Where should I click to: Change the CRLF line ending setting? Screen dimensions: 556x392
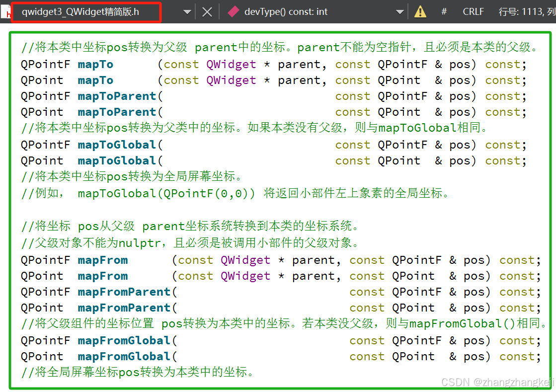coord(473,12)
